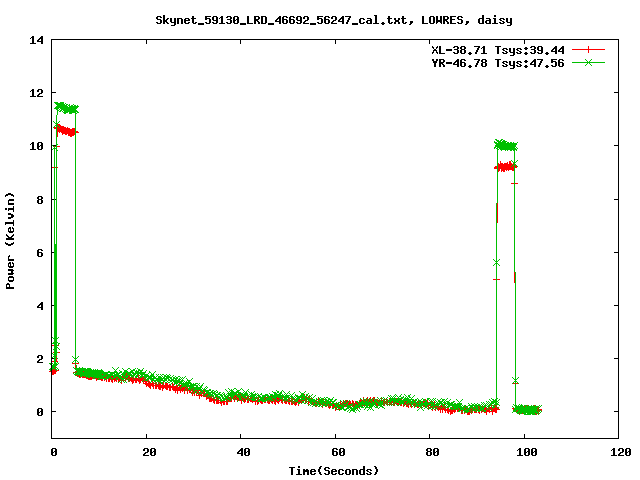
Task: Click y-axis tick label 6
Action: pyautogui.click(x=40, y=253)
